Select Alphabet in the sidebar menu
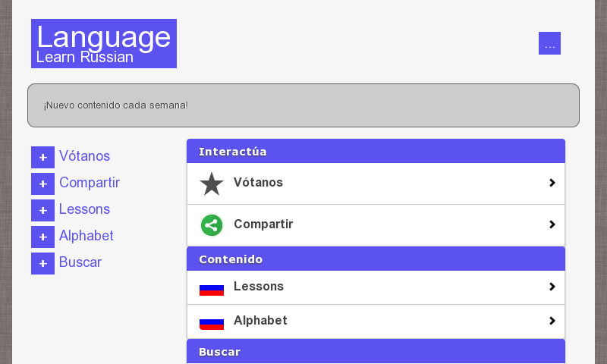Screen dimensions: 607x364 (86, 236)
